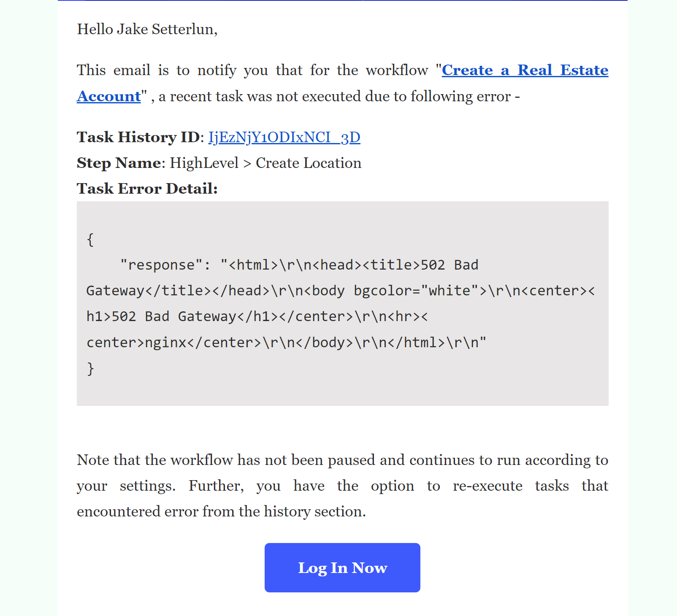Click the word "re-execute" in the note
The height and width of the screenshot is (616, 677).
(487, 486)
